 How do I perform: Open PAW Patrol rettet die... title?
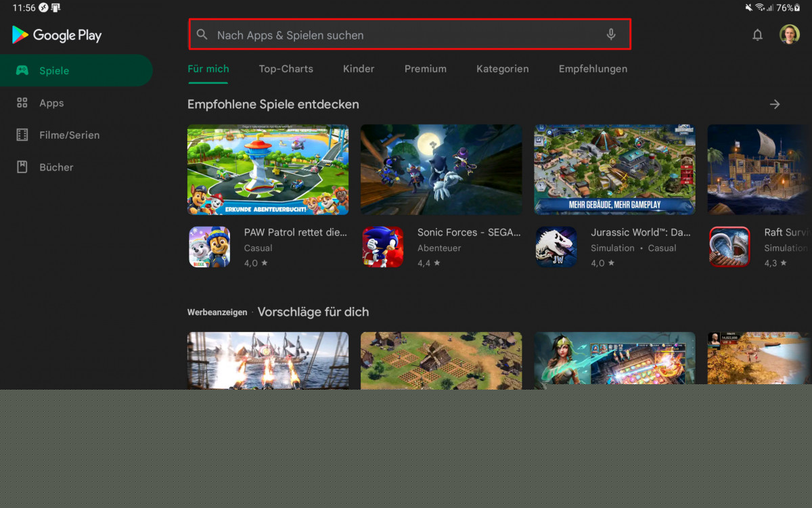[296, 233]
